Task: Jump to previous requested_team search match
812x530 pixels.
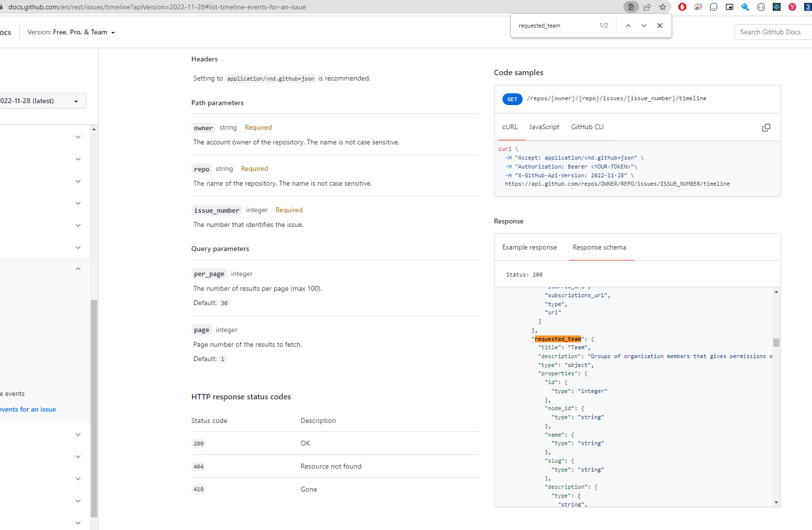Action: coord(628,25)
